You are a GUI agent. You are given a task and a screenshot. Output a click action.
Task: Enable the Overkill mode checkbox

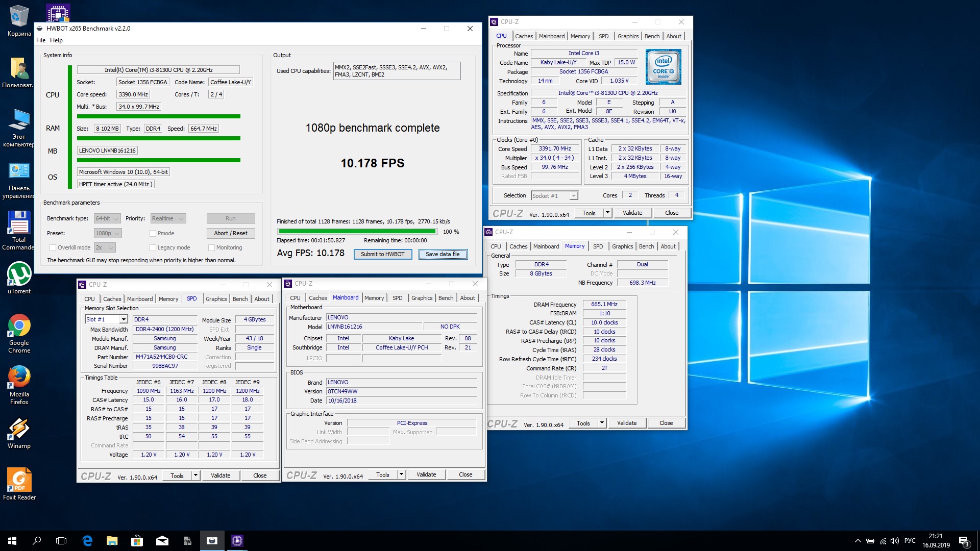click(53, 247)
